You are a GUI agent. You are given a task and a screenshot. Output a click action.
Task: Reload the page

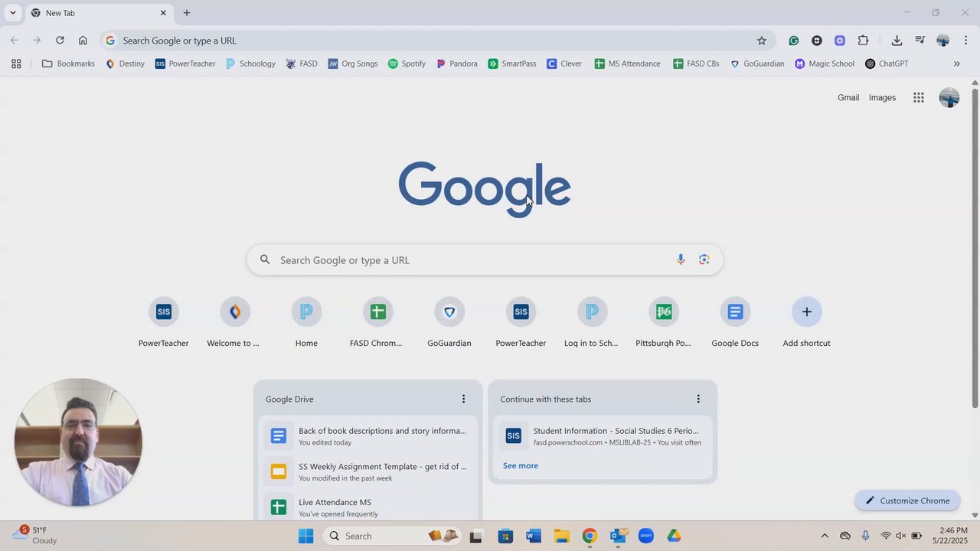click(x=60, y=41)
